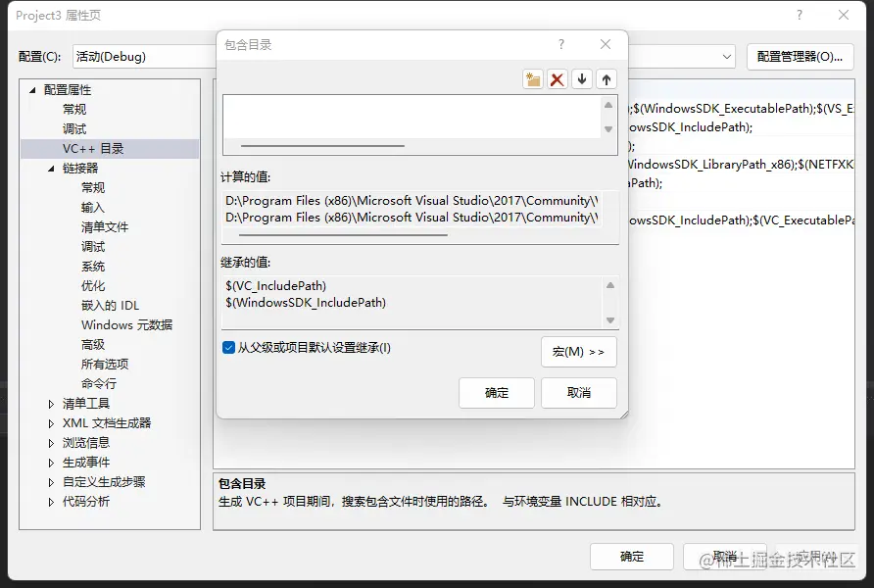
Task: Expand the 清单工具 tree node
Action: tap(51, 404)
